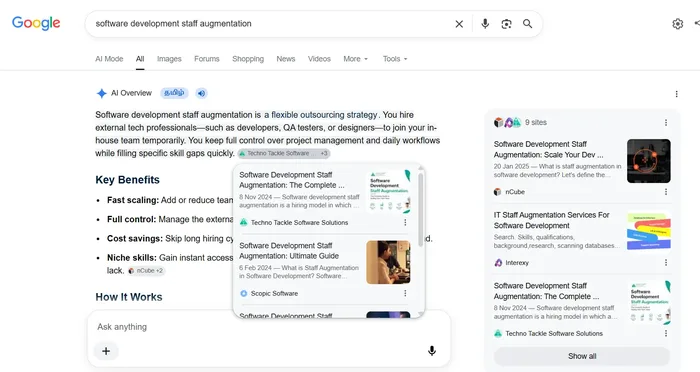Click 'Cost savings:' bullet text
Viewport: 700px width, 372px height.
(x=135, y=238)
